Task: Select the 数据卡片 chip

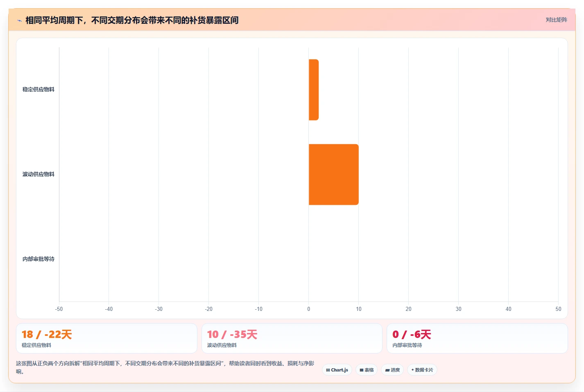Action: pos(422,370)
